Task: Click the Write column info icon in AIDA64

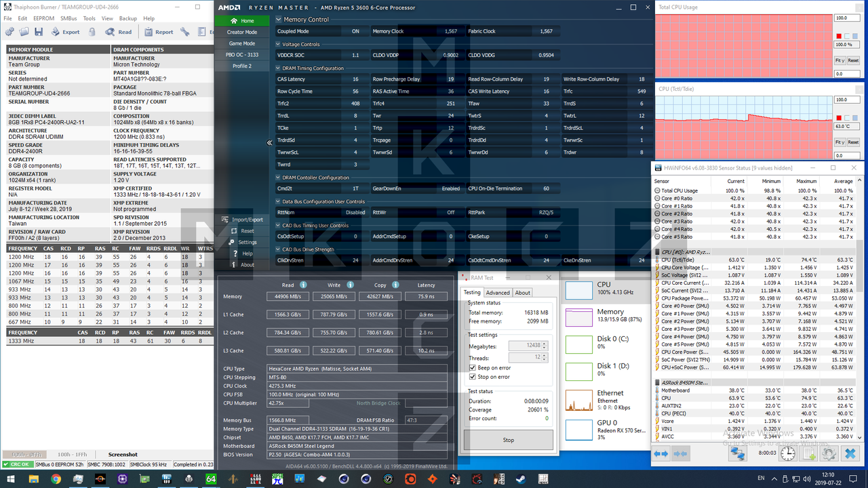Action: click(x=350, y=285)
